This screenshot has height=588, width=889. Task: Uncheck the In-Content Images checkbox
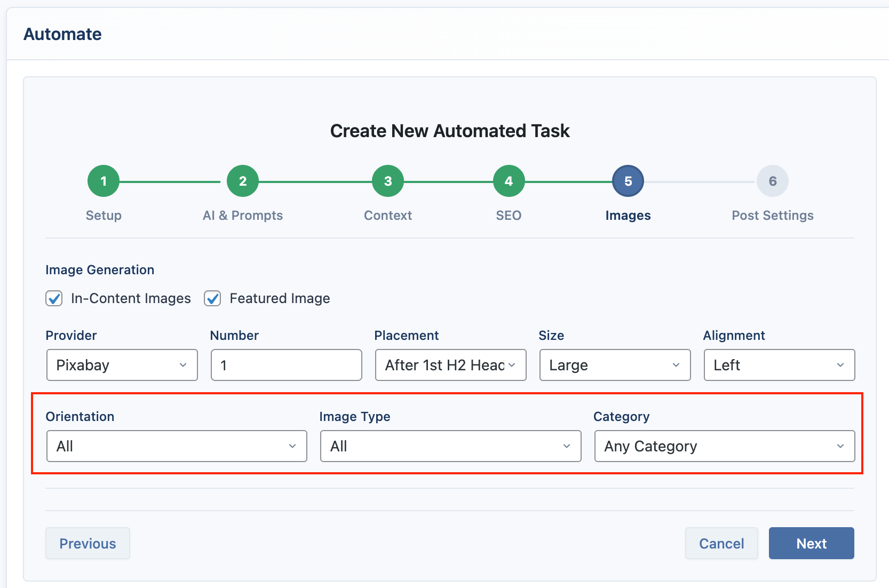[54, 298]
